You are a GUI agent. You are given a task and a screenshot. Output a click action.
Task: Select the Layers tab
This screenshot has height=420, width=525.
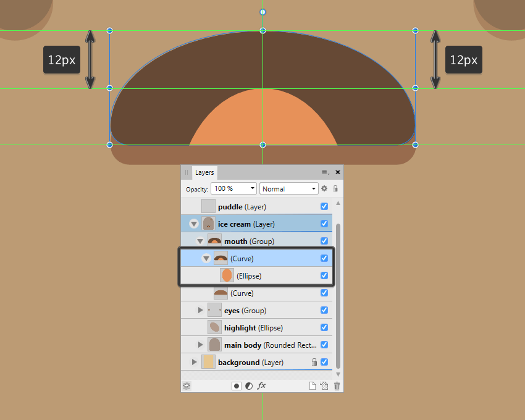coord(204,172)
